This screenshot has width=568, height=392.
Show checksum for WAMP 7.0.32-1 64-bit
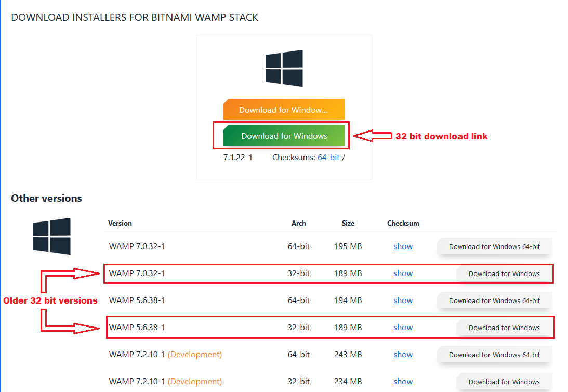click(x=403, y=246)
